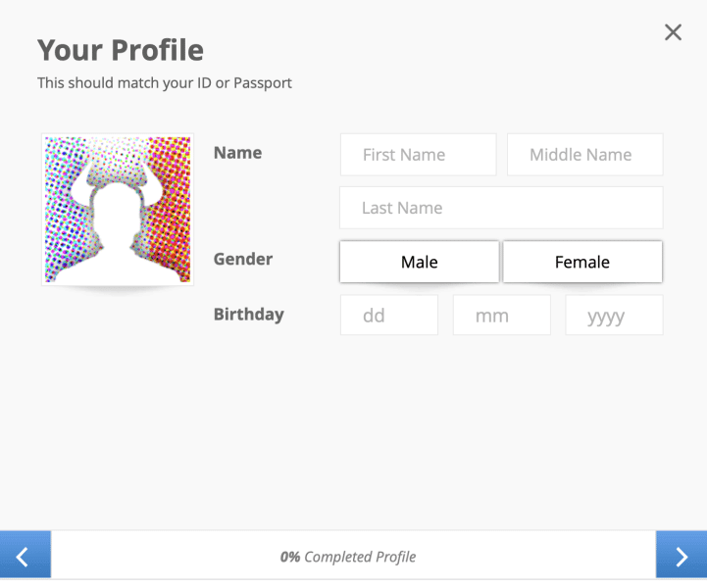The image size is (707, 588).
Task: Focus the mm birthday month field
Action: (501, 316)
